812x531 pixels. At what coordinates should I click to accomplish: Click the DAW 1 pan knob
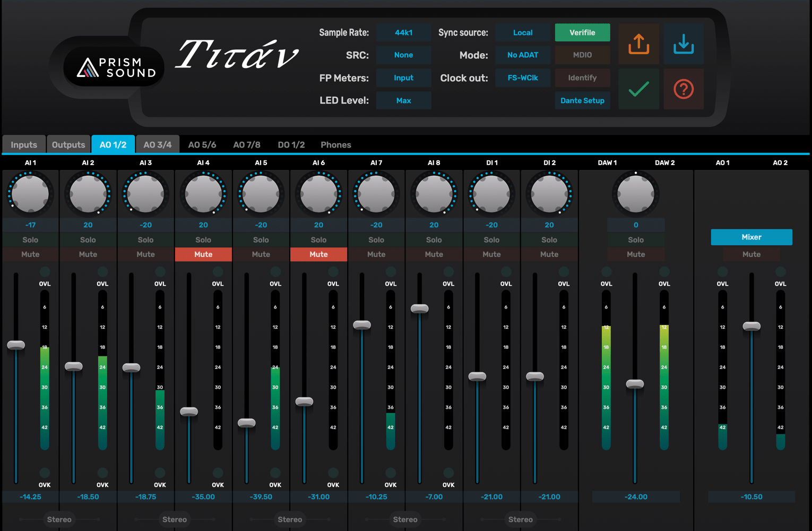[x=636, y=194]
